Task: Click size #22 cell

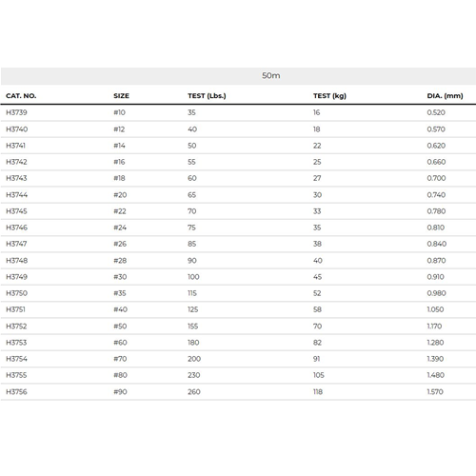Action: pyautogui.click(x=120, y=211)
